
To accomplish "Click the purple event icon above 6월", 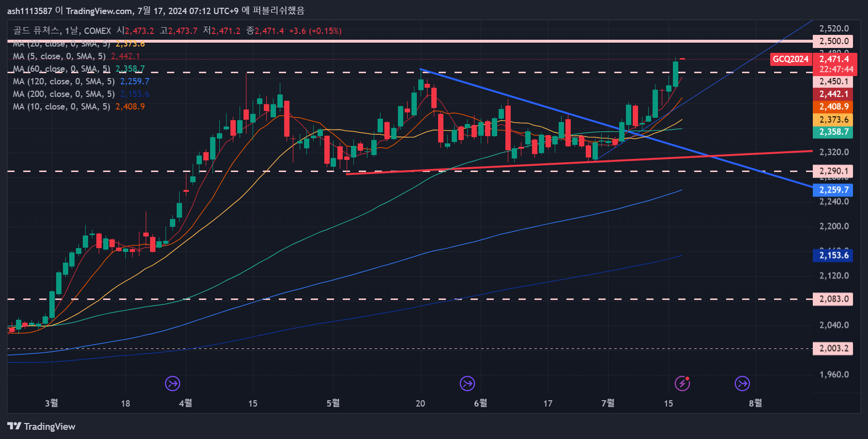I will [467, 384].
